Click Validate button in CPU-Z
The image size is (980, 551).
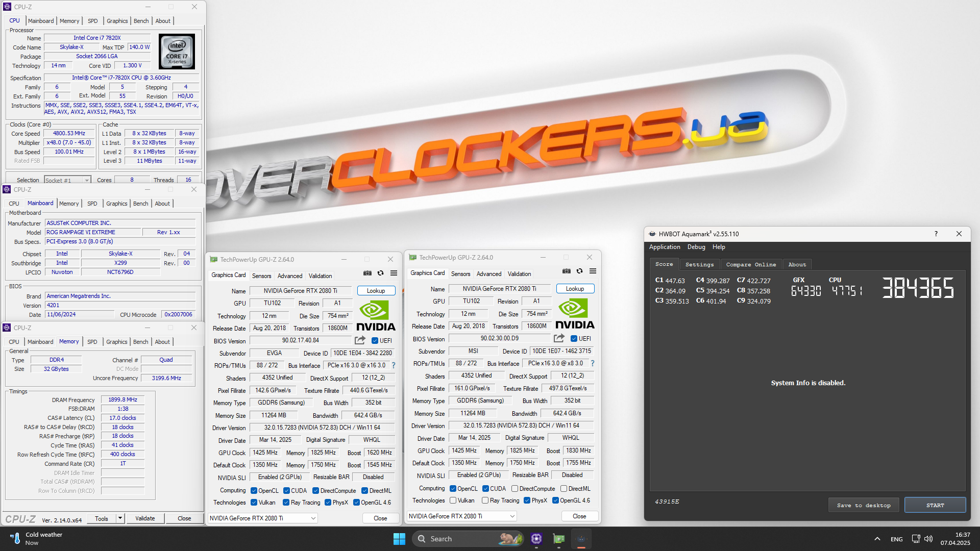pos(145,518)
